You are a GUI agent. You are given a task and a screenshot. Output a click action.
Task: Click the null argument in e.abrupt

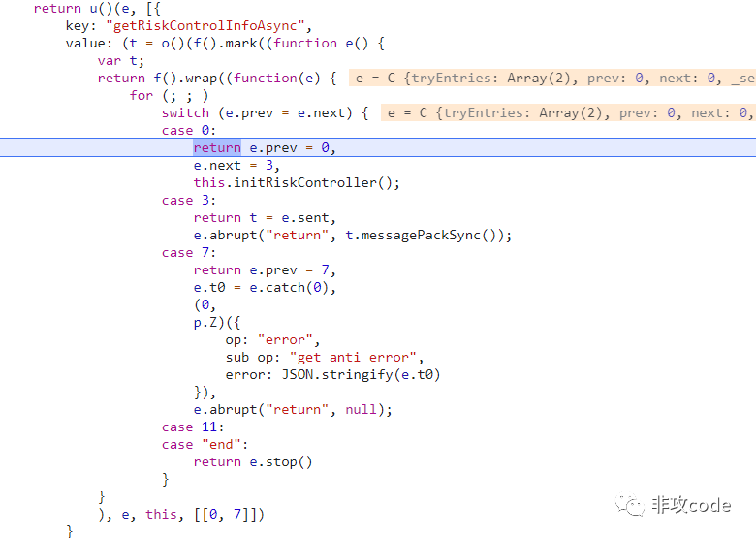(x=361, y=410)
